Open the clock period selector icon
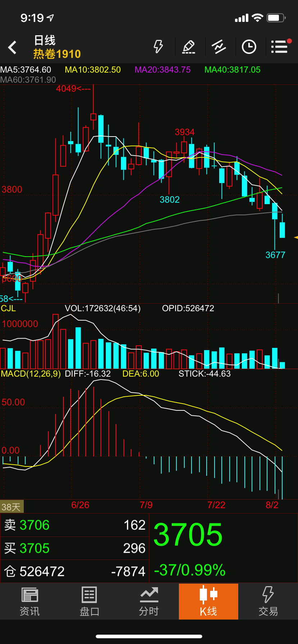 click(x=249, y=47)
